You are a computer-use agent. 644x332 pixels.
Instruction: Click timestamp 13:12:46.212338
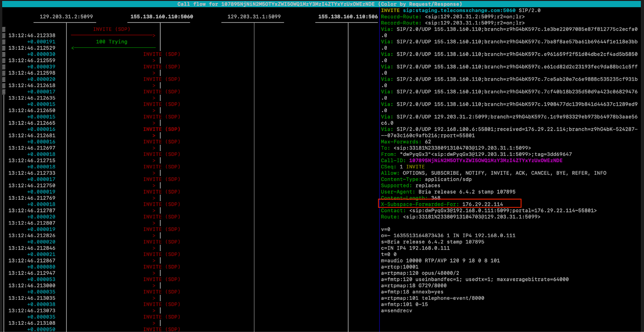[32, 35]
